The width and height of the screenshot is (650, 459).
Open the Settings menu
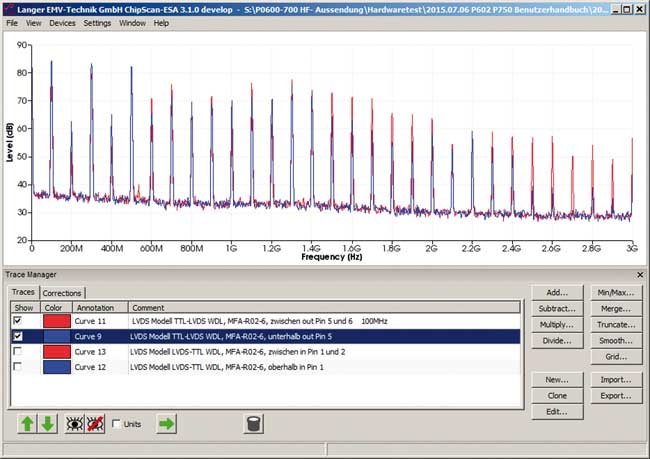[97, 22]
